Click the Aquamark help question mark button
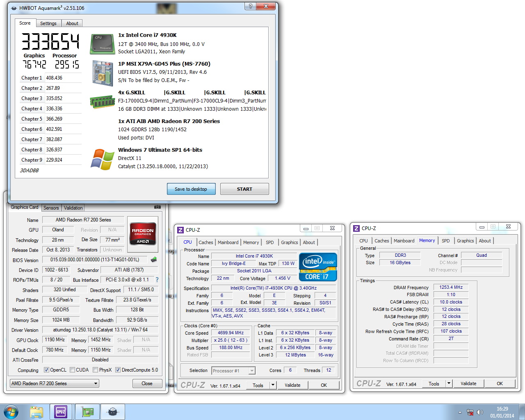This screenshot has width=525, height=420. pyautogui.click(x=250, y=6)
